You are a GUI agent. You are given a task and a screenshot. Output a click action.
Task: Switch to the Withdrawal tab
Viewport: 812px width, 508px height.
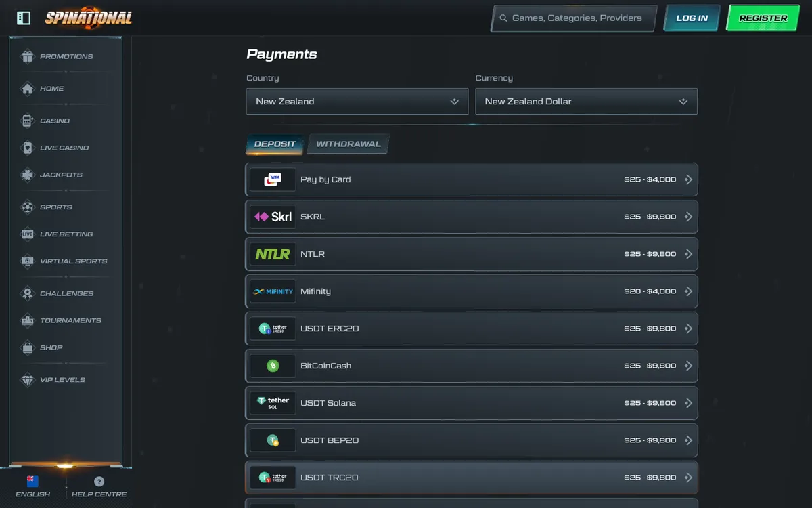[x=348, y=144]
